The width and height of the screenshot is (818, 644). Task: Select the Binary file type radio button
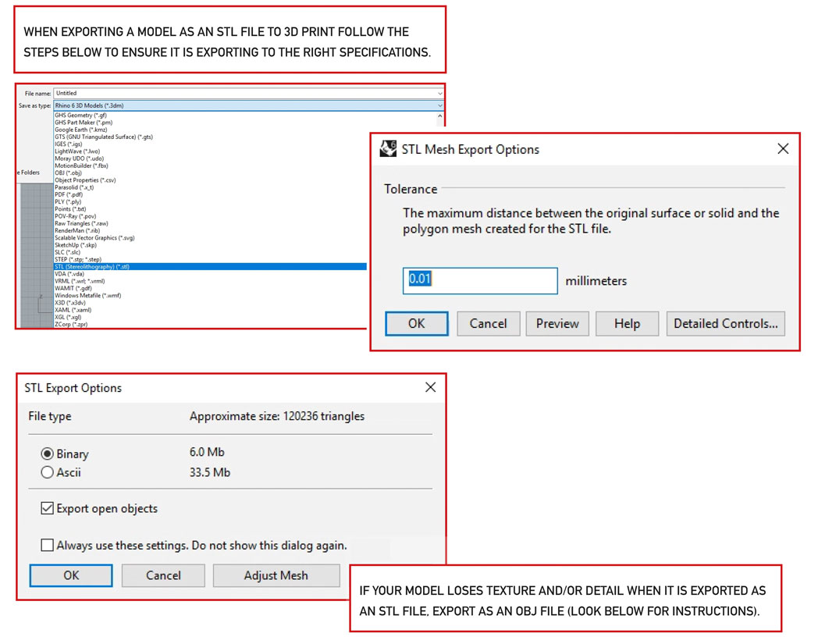[48, 454]
